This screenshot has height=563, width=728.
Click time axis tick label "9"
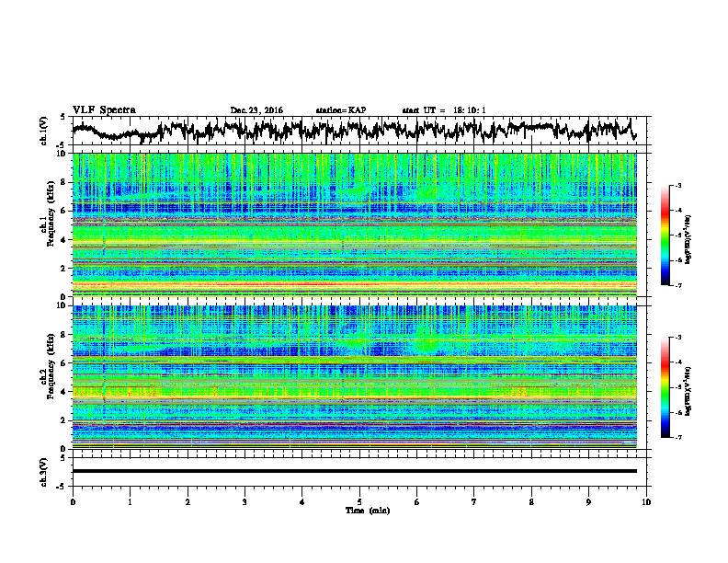[x=588, y=502]
